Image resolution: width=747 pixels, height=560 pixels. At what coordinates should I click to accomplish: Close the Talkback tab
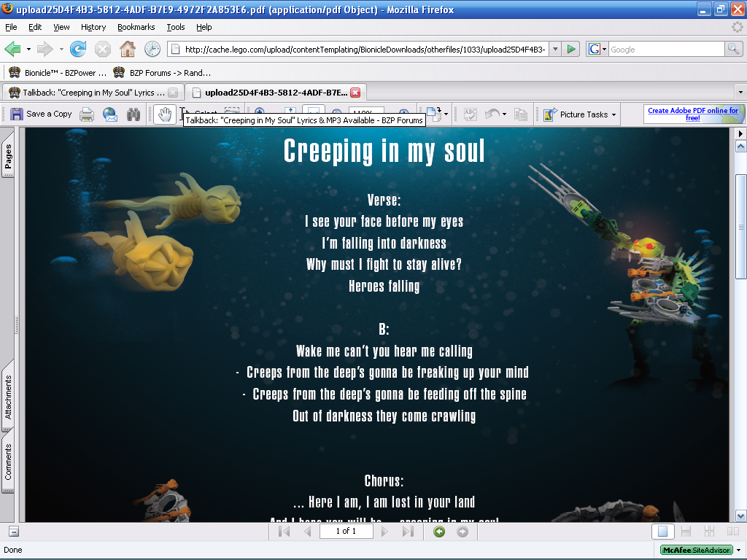174,93
